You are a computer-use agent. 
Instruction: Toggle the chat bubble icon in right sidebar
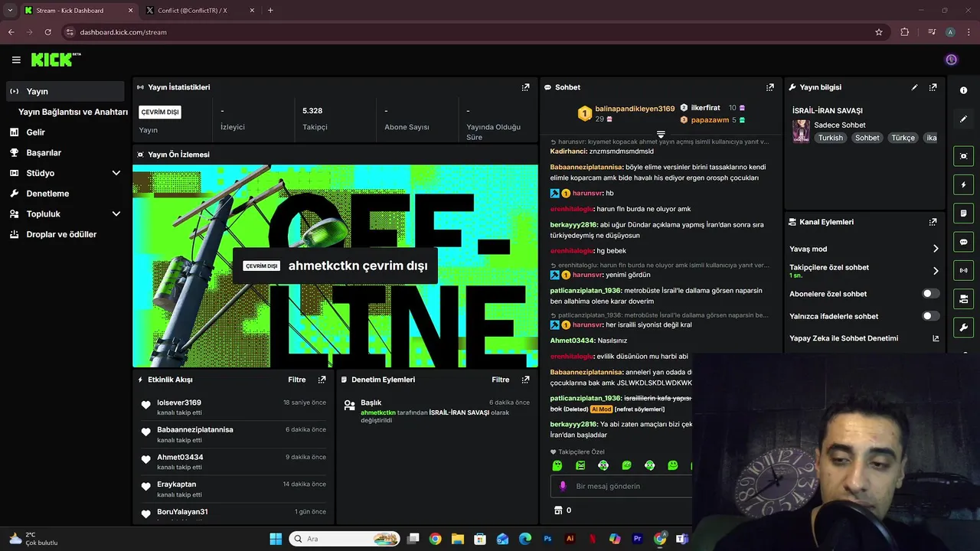[963, 242]
